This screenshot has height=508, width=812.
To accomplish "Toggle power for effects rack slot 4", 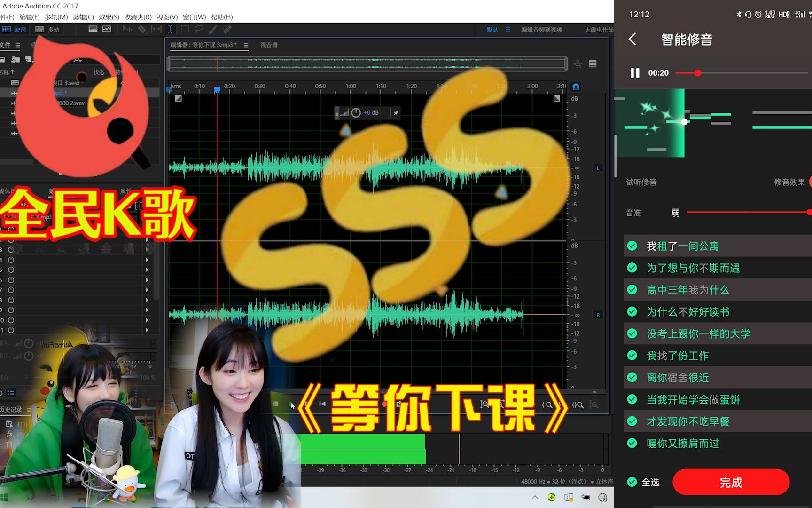I will [11, 260].
